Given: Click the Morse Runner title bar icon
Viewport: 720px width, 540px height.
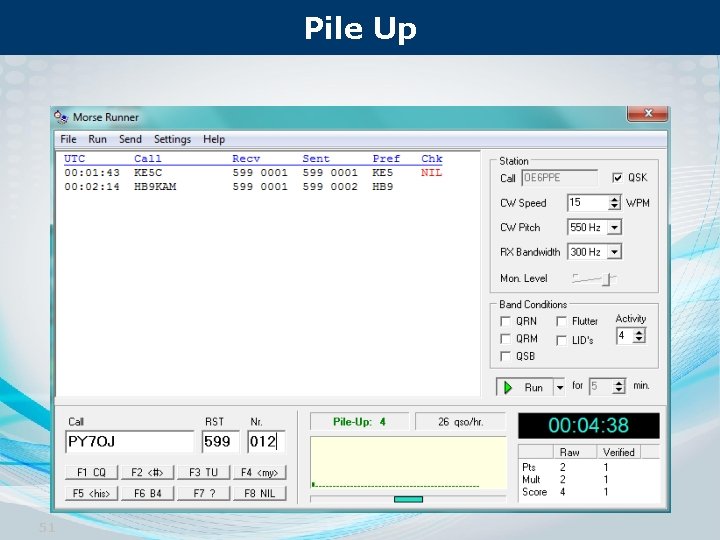Looking at the screenshot, I should tap(61, 117).
